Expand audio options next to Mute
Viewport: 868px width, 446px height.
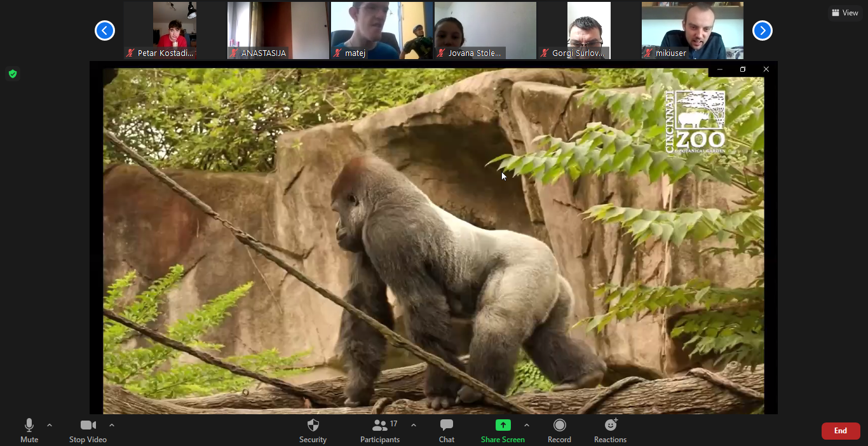click(x=50, y=425)
